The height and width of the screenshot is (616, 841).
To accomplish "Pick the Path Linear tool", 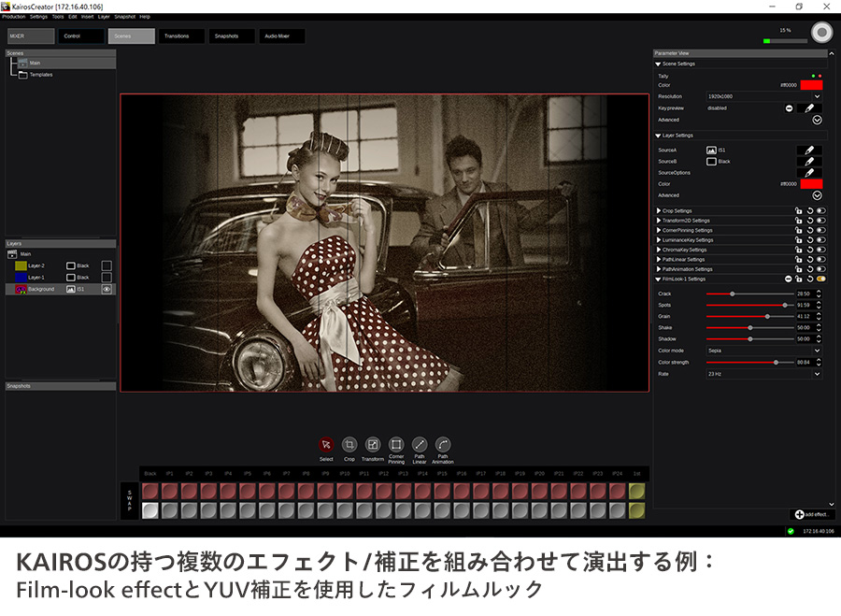I will [x=420, y=445].
